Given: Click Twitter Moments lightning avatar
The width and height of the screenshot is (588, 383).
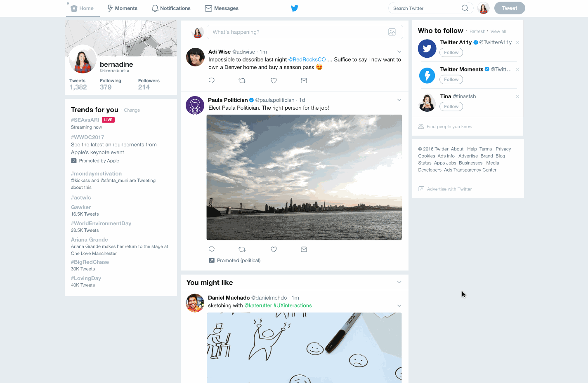Looking at the screenshot, I should point(427,75).
